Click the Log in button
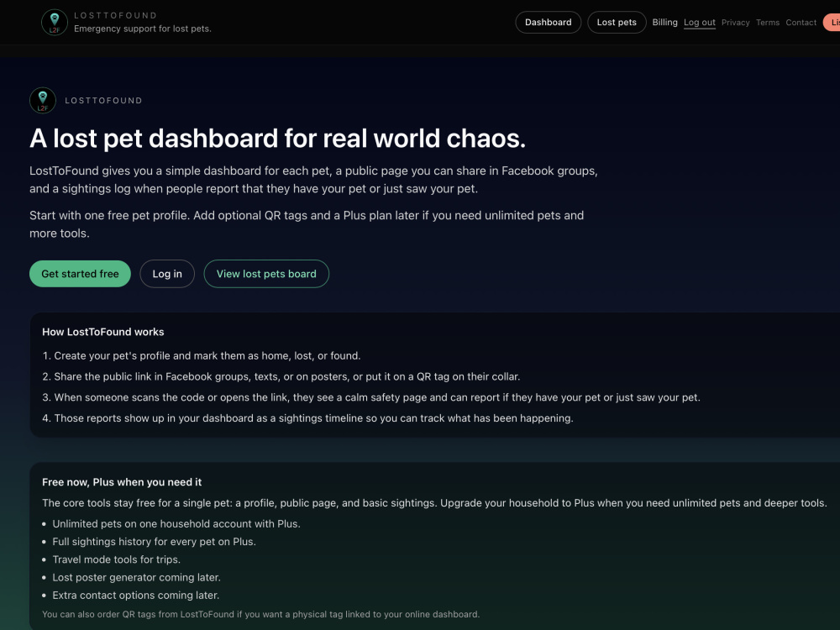The width and height of the screenshot is (840, 630). pos(167,274)
